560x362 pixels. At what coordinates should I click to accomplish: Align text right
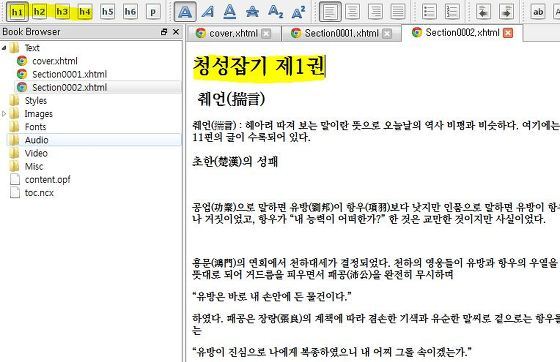[375, 12]
